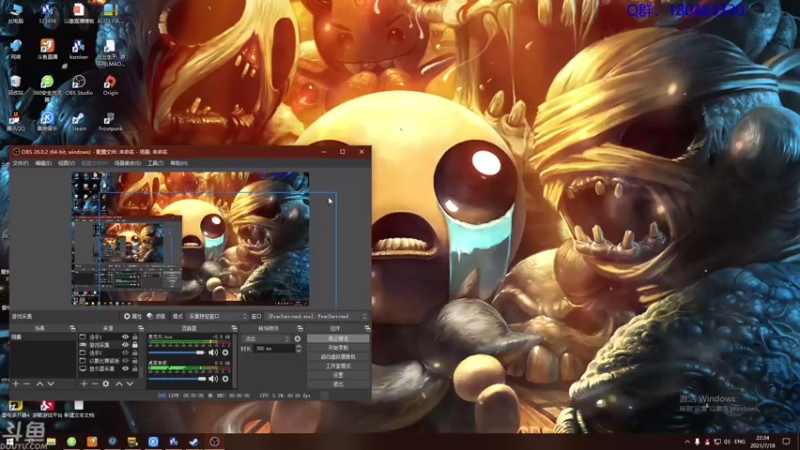This screenshot has width=800, height=450.
Task: Remove the selected source with minus icon
Action: pyautogui.click(x=95, y=384)
